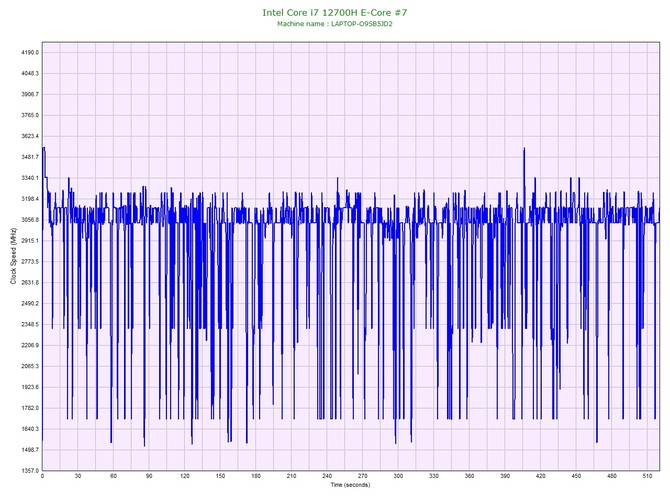Click the machine name LAPTOP-O9SB5JD2 subtitle
The width and height of the screenshot is (670, 502).
[335, 24]
